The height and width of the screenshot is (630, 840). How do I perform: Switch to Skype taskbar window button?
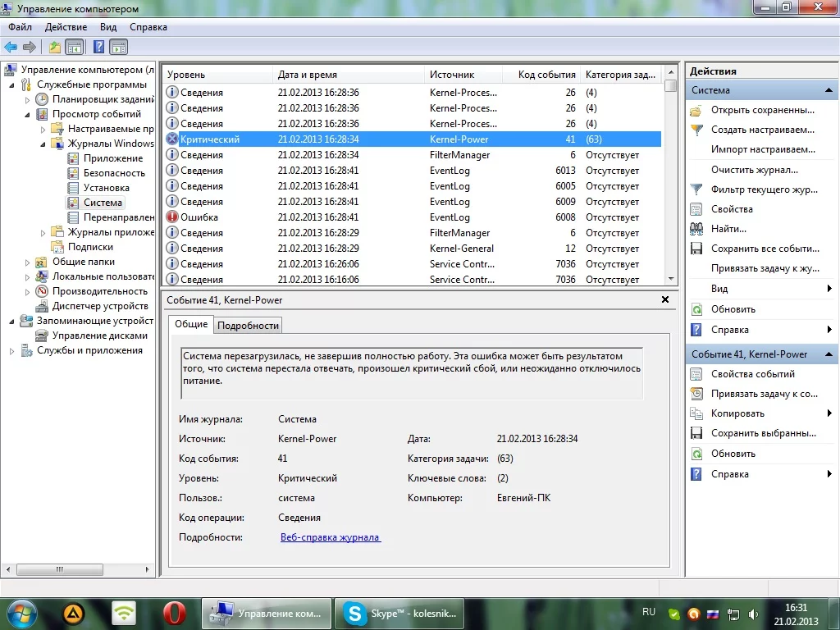click(399, 614)
